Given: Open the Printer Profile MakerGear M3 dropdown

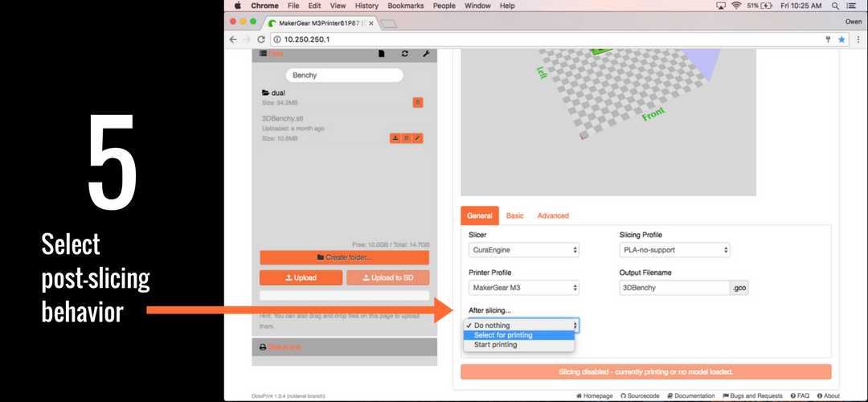Looking at the screenshot, I should click(523, 288).
